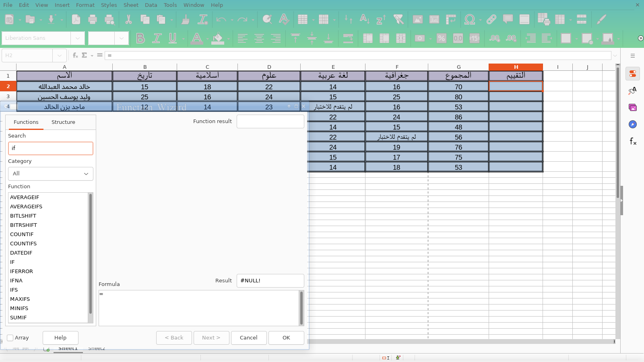Click the Bold formatting icon
This screenshot has height=362, width=644.
tap(140, 38)
